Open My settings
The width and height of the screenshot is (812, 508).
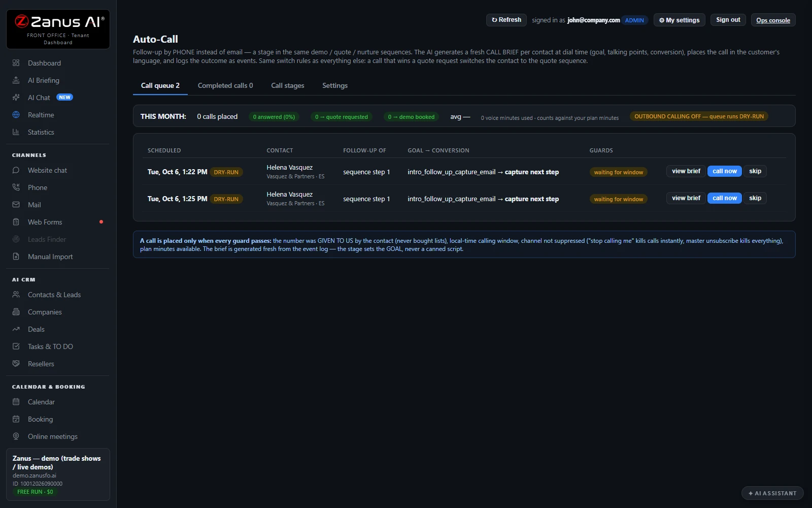point(679,20)
